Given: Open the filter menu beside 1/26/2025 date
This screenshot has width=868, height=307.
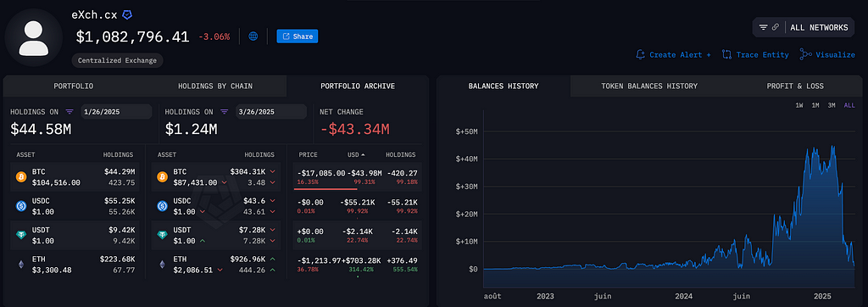Looking at the screenshot, I should (70, 111).
